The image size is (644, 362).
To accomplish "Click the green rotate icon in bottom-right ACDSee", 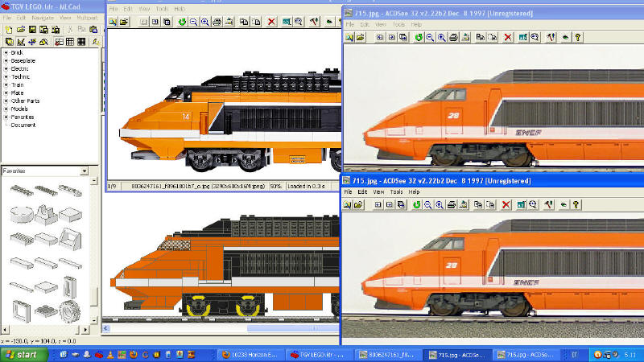I will tap(416, 205).
